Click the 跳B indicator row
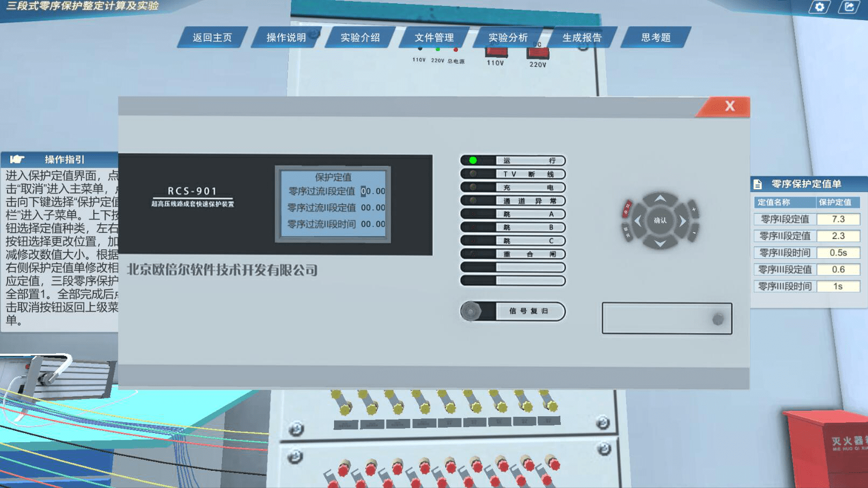 click(512, 228)
